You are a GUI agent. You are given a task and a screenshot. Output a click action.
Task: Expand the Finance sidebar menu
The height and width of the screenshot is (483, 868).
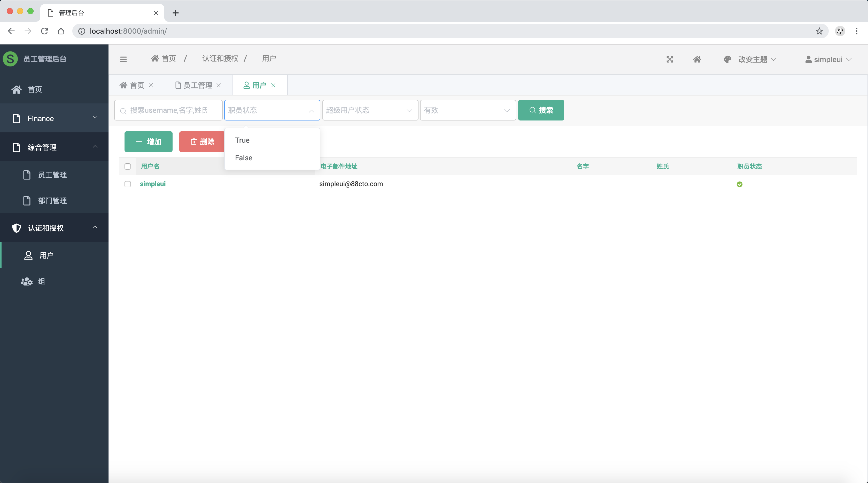point(54,118)
